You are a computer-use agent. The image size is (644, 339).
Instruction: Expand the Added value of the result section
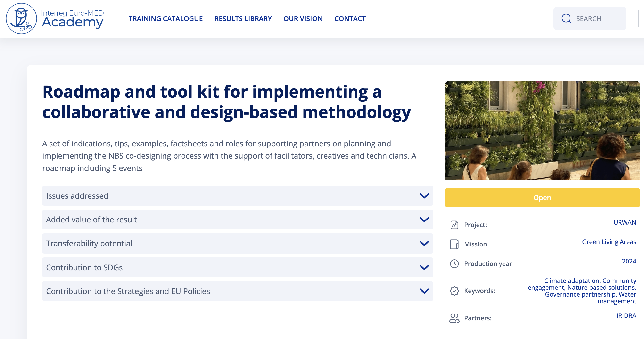pyautogui.click(x=237, y=220)
